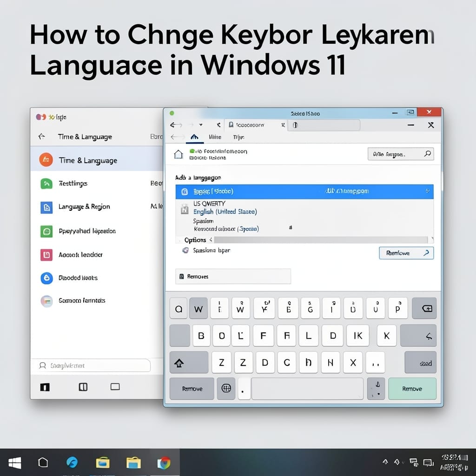Viewport: 476px width, 476px height.
Task: Open the small history dropdown arrow beside back button
Action: 201,125
